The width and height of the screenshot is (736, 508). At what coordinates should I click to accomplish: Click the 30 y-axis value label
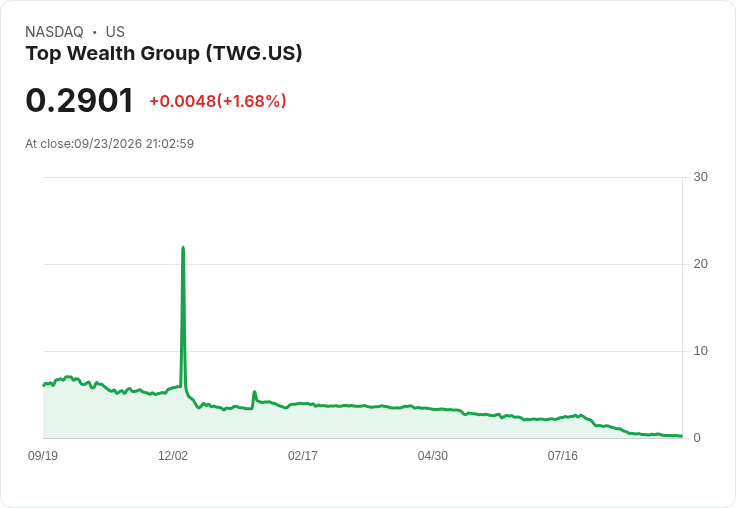click(700, 177)
